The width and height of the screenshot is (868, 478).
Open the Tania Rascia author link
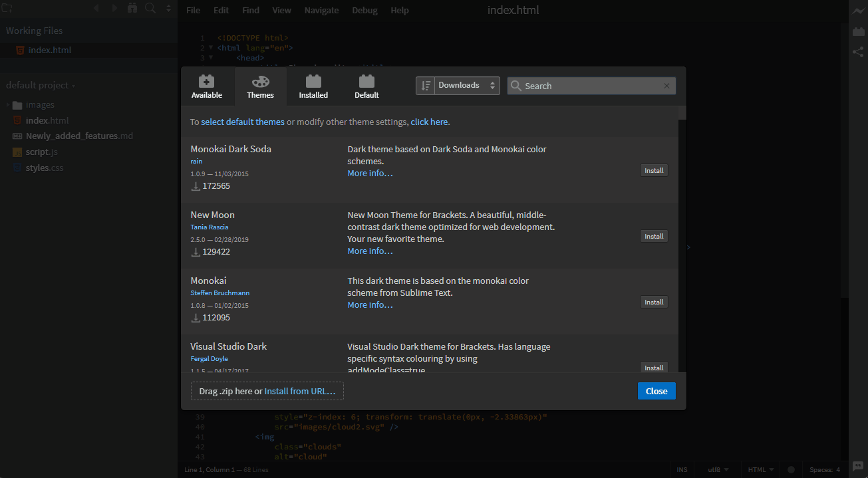(x=209, y=227)
